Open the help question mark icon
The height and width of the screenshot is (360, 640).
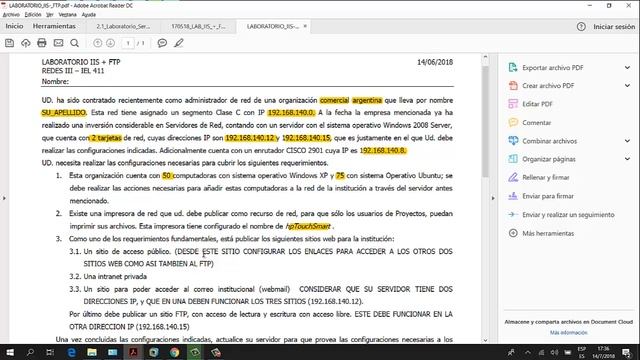[581, 27]
